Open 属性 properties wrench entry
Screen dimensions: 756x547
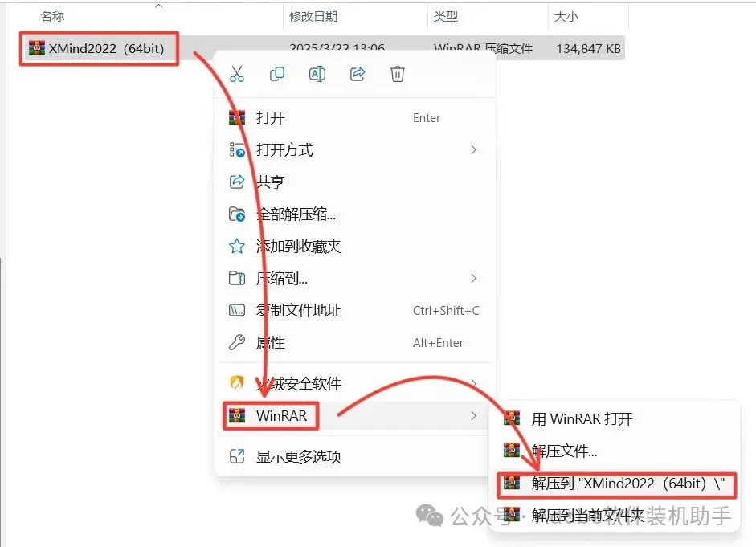tap(353, 343)
